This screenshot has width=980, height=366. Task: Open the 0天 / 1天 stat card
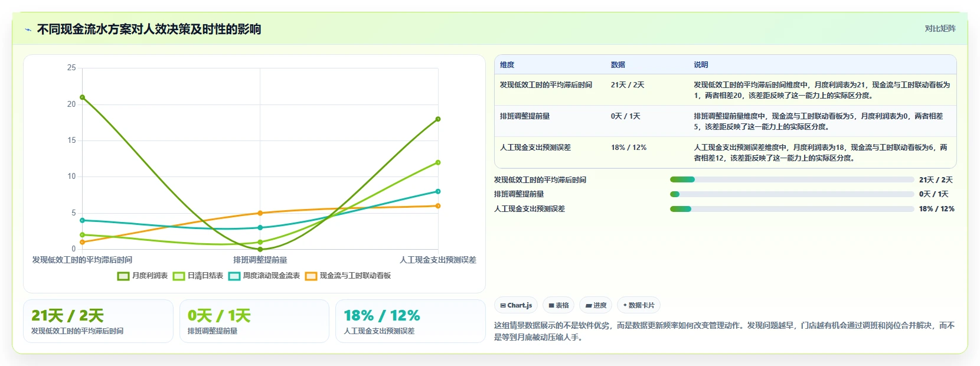254,321
